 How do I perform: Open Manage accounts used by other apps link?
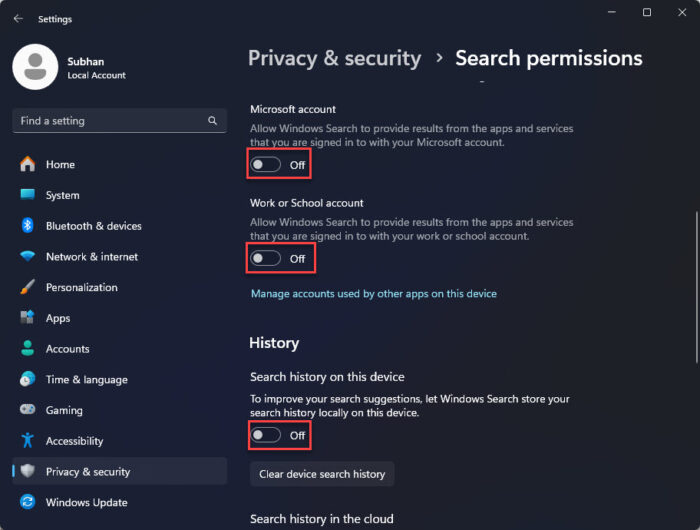374,294
